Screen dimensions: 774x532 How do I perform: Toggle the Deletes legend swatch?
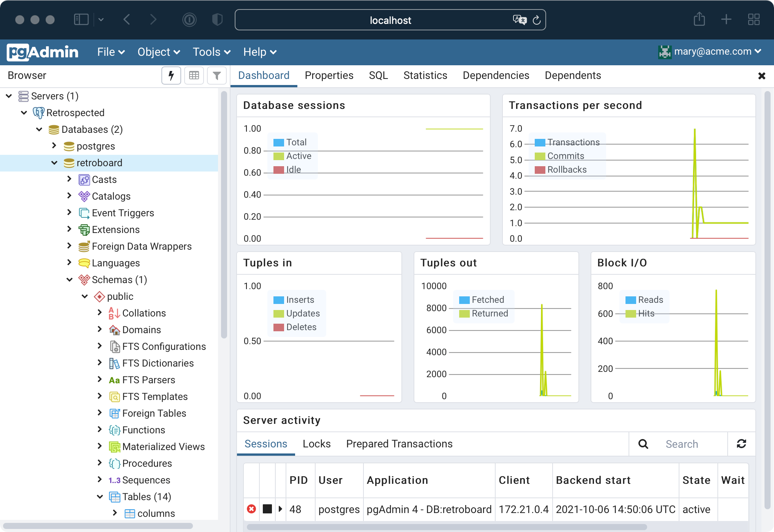click(279, 327)
